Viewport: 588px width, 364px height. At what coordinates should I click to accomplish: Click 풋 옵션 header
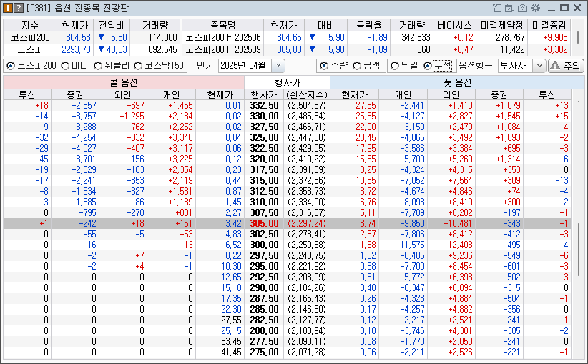tap(457, 82)
